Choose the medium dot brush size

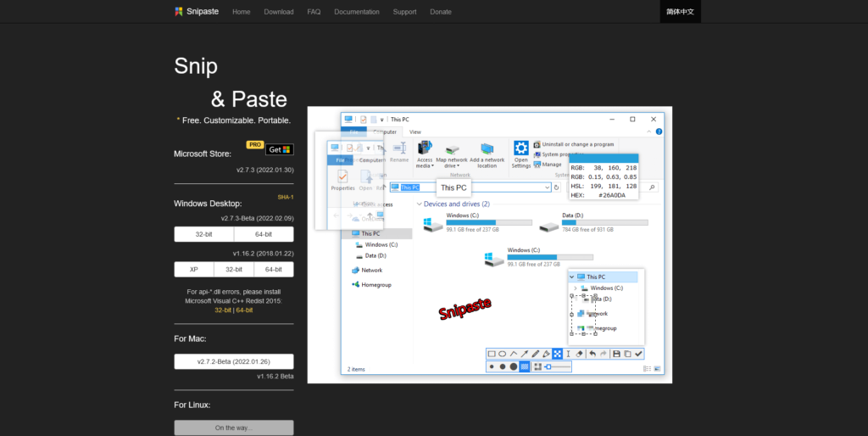[x=503, y=366]
